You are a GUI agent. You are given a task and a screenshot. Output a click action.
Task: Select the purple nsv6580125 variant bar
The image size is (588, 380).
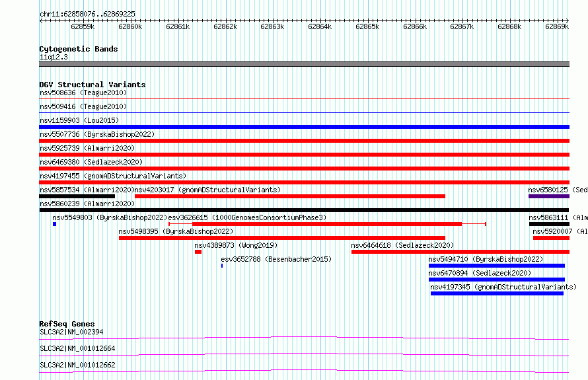[x=549, y=196]
